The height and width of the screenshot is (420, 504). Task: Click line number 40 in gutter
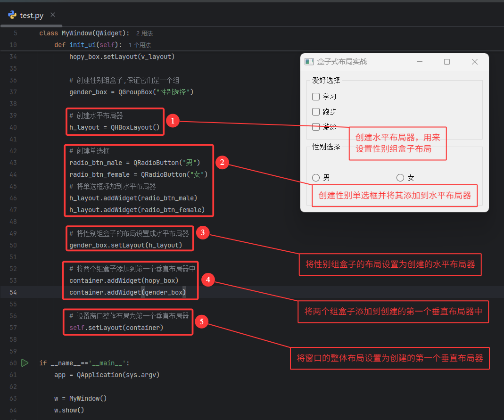13,127
